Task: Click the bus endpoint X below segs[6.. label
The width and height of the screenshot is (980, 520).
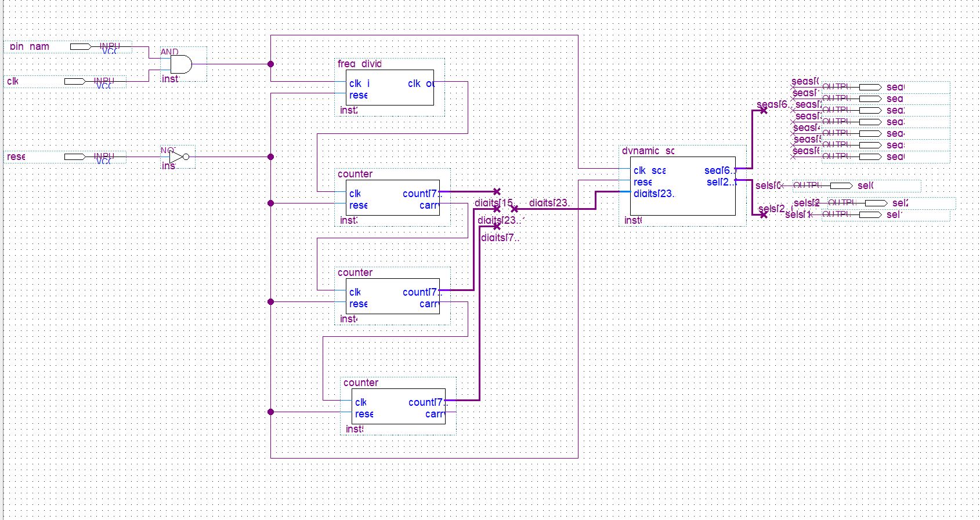Action: click(x=764, y=110)
